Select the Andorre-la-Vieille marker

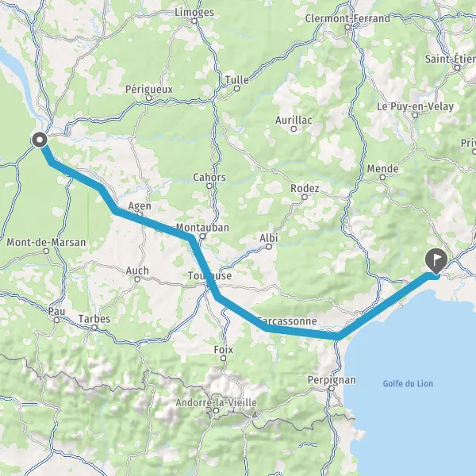216,411
